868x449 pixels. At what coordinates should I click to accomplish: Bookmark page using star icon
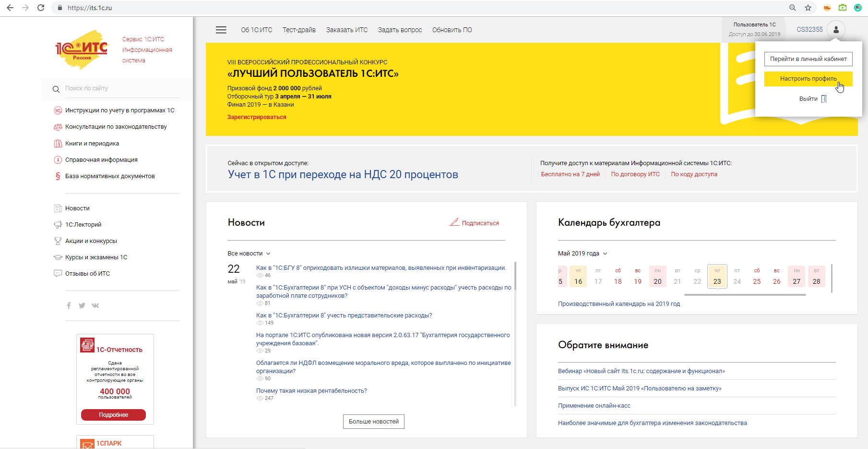(x=808, y=8)
